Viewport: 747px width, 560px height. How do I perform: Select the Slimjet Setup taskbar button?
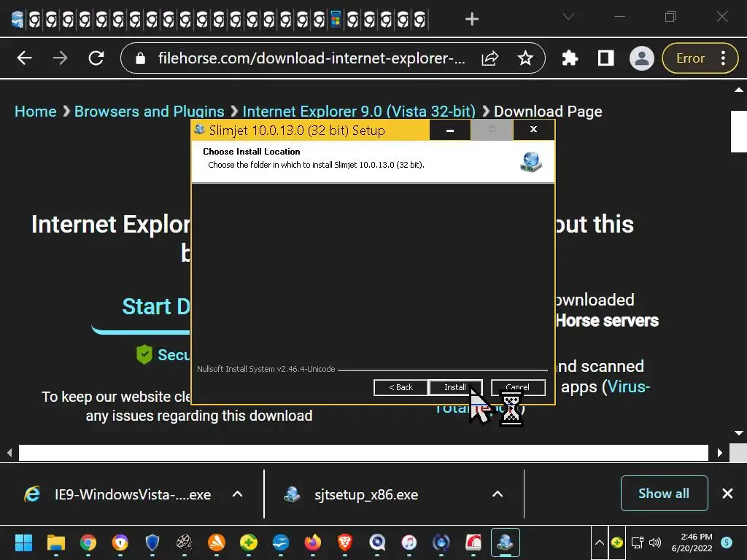tap(505, 542)
